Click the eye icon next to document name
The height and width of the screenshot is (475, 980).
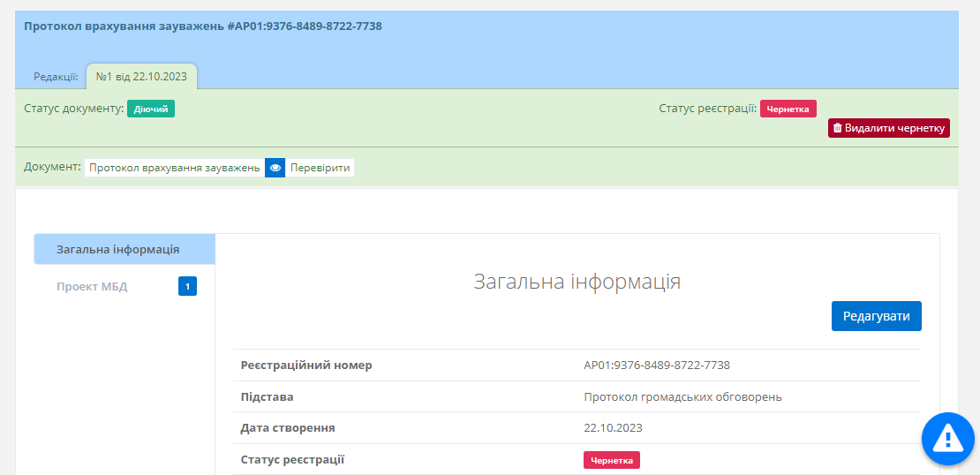point(275,168)
